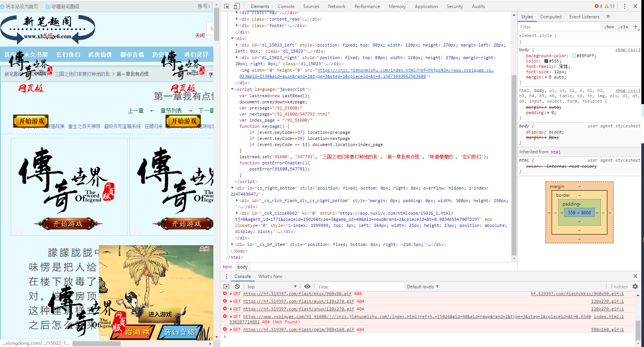The width and height of the screenshot is (644, 347).
Task: Open the 980x160.gif:1 source link
Action: (607, 329)
